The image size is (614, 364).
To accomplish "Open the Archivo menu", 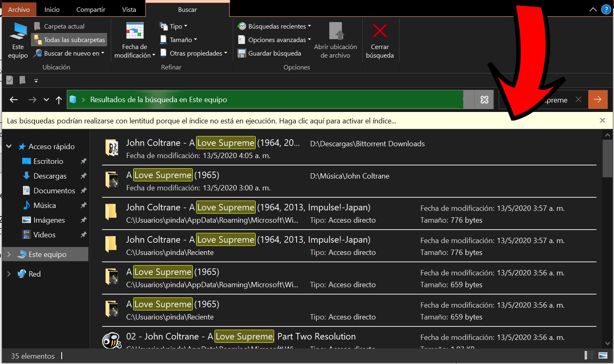I will [19, 9].
